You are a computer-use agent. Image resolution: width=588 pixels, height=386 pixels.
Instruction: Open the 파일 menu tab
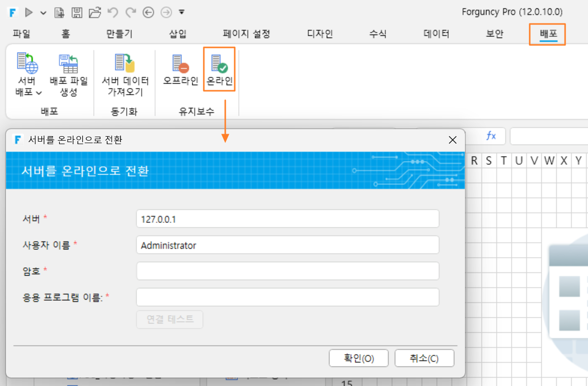(21, 34)
